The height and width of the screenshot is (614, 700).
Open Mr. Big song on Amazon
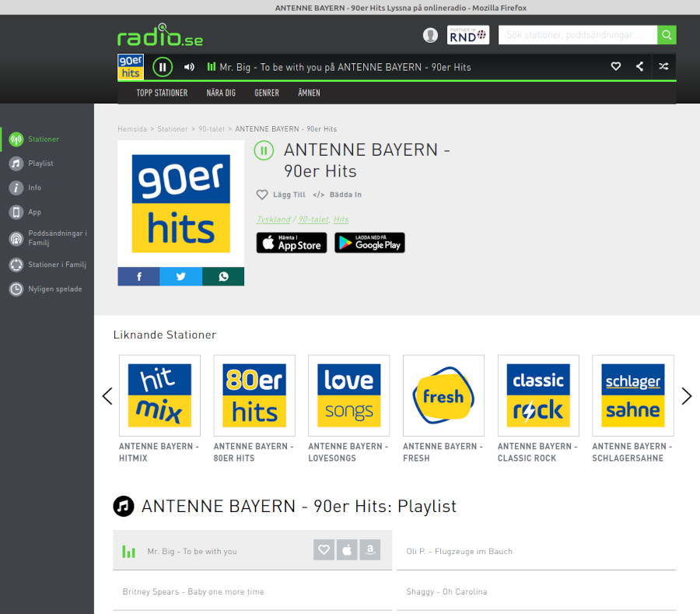tap(370, 549)
